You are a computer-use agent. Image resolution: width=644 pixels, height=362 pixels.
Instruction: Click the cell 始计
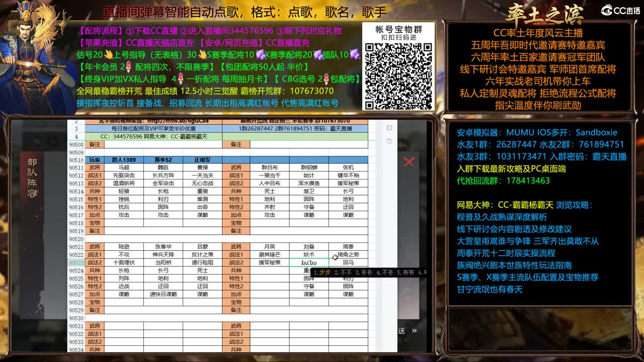(x=309, y=175)
